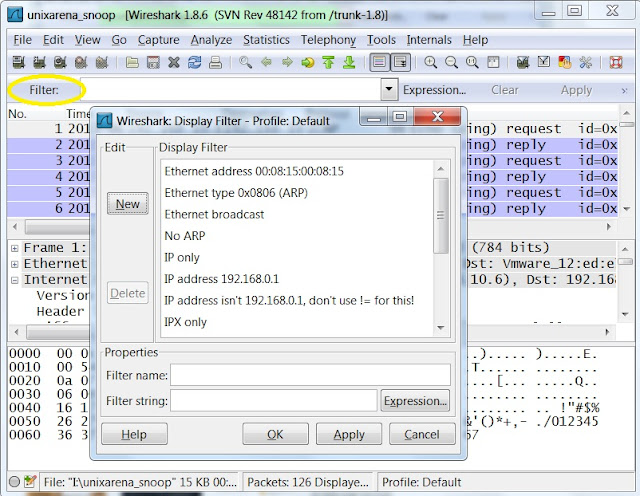This screenshot has width=640, height=496.
Task: Stop the running capture
Action: [81, 62]
